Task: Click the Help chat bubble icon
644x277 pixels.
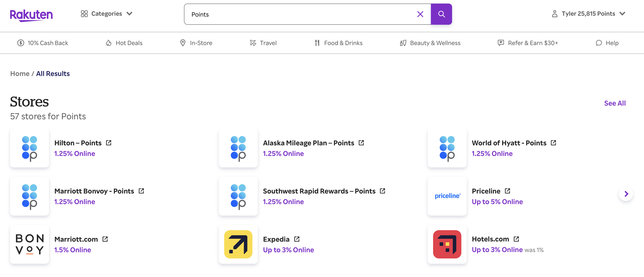Action: click(x=599, y=43)
